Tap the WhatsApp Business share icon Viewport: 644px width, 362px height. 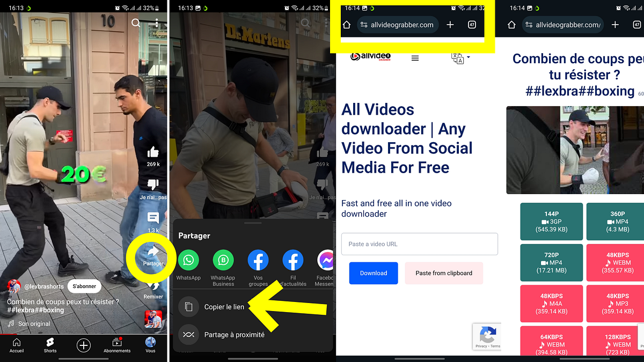[x=223, y=261]
